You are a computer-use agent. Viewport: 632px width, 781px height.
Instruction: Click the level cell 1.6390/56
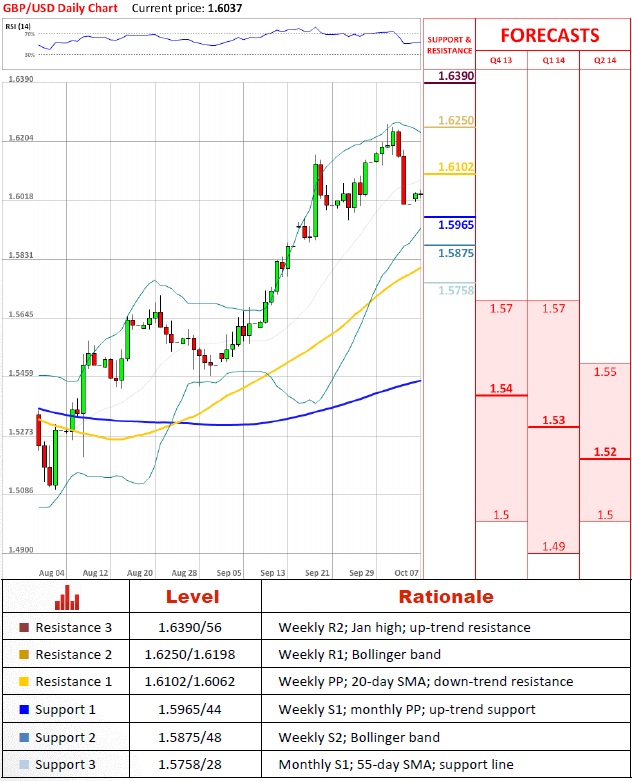tap(190, 628)
